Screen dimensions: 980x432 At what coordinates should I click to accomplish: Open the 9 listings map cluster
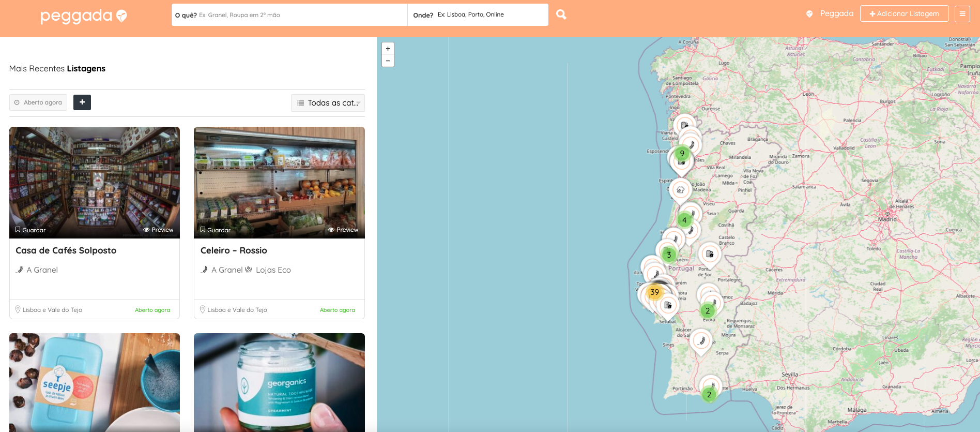point(682,154)
